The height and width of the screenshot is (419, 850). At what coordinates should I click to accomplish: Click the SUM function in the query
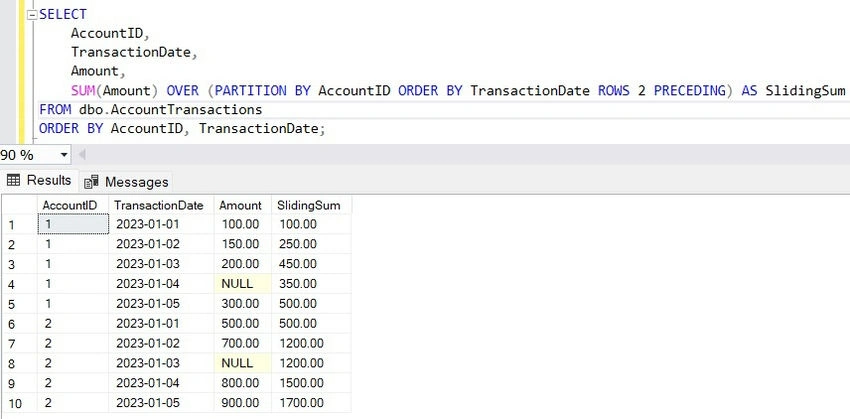click(82, 91)
